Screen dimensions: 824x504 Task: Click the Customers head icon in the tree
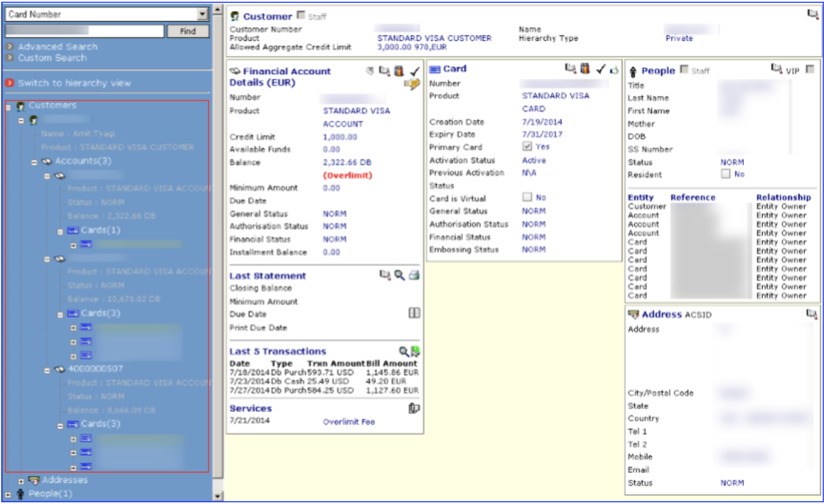pyautogui.click(x=21, y=106)
